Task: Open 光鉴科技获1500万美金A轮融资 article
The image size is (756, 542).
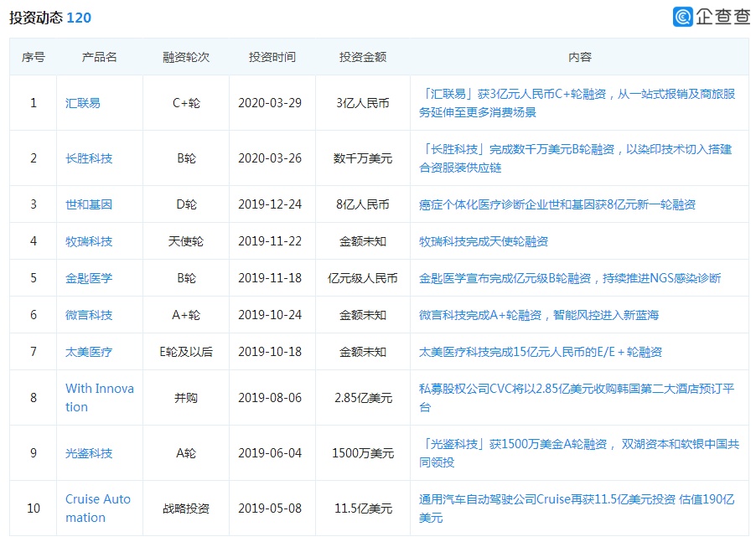Action: [579, 453]
